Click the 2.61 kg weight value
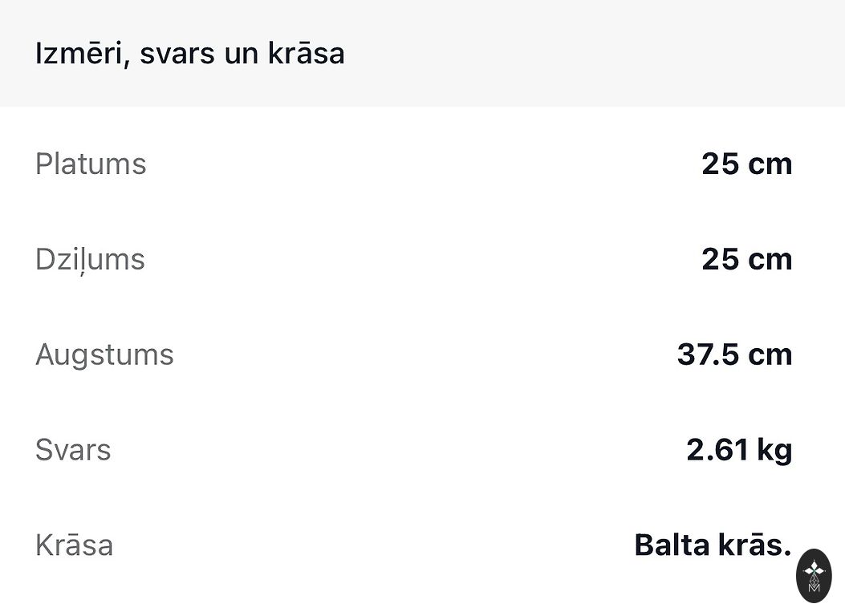Viewport: 845px width, 616px height. pos(739,450)
